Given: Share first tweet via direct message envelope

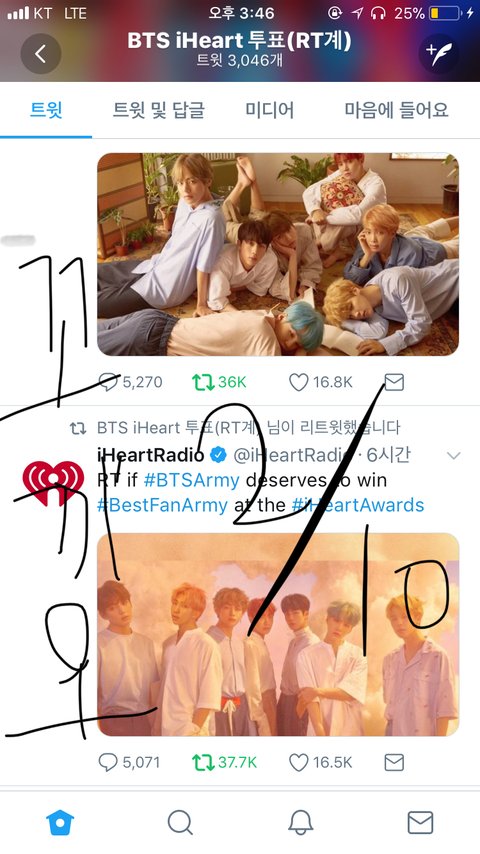Looking at the screenshot, I should click(394, 382).
